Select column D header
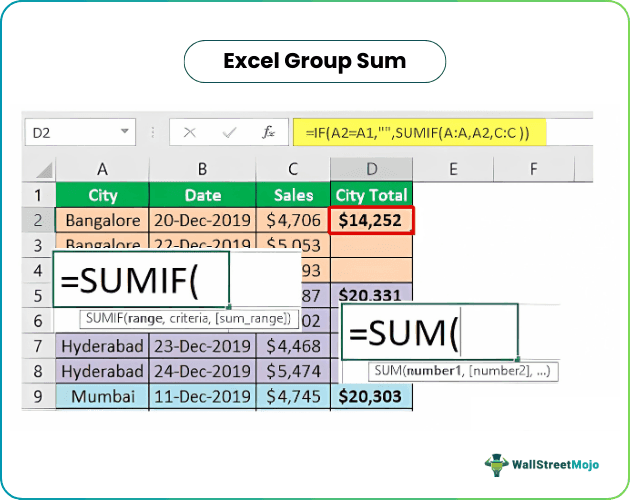This screenshot has width=630, height=500. (x=371, y=168)
